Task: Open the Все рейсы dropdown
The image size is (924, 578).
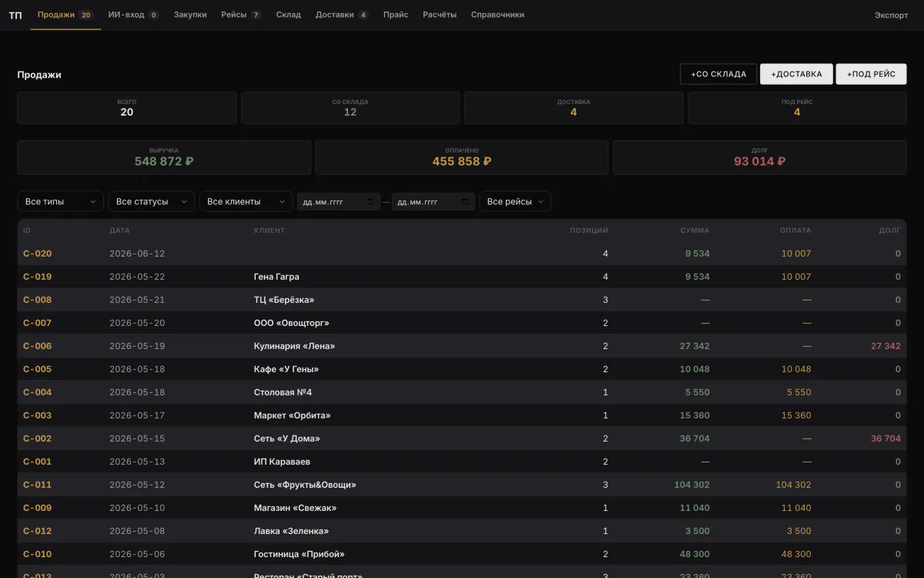Action: coord(515,201)
